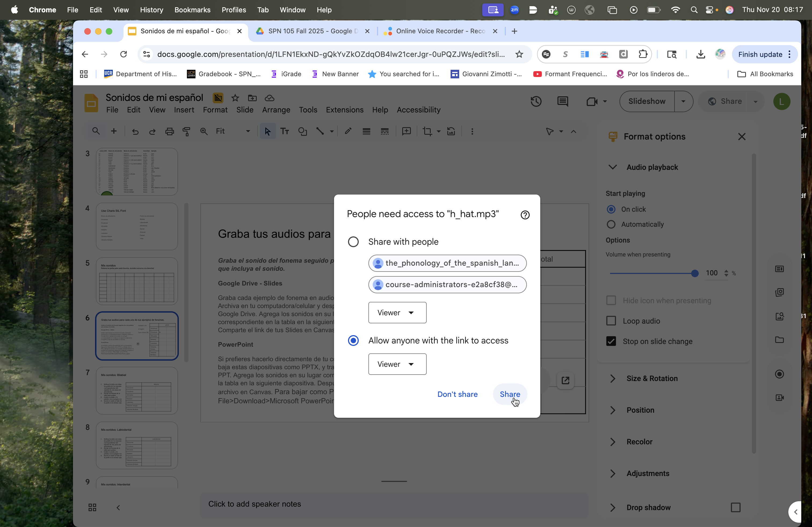Select the line tool icon
Screen dimensions: 812x527
(x=320, y=131)
